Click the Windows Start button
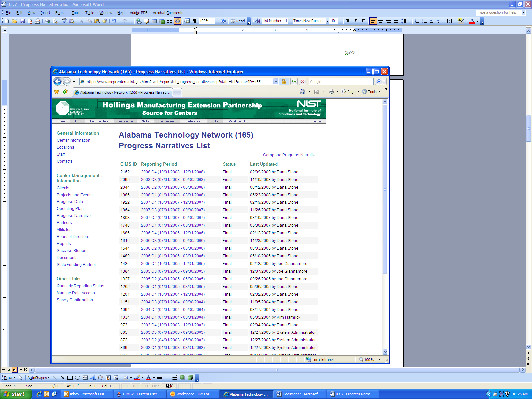 16,394
